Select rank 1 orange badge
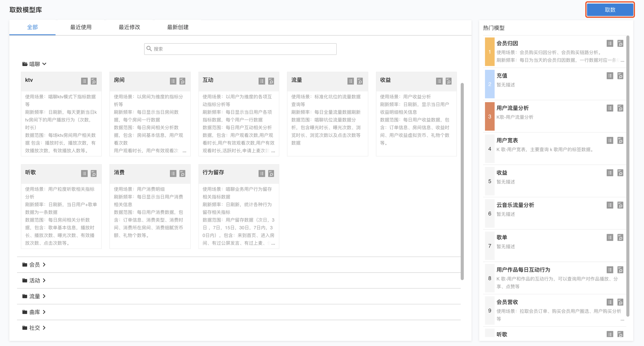Image resolution: width=644 pixels, height=346 pixels. 490,52
